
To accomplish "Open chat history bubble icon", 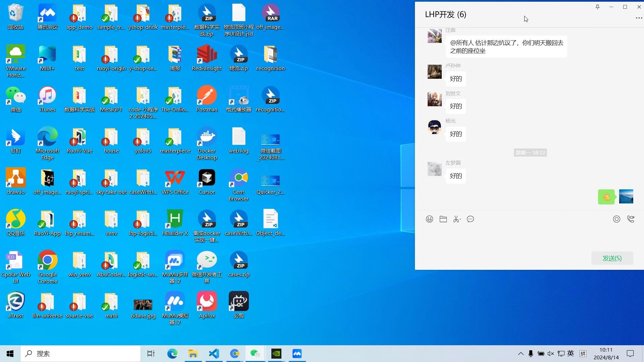I will [471, 219].
